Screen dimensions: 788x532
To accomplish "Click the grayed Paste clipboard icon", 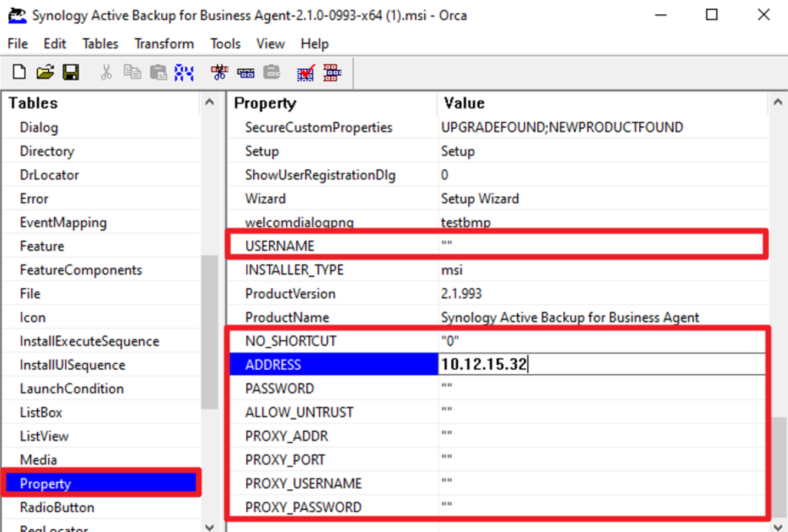I will coord(158,72).
